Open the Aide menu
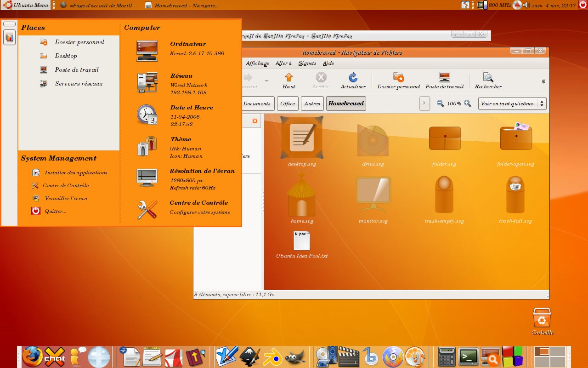The image size is (588, 368). tap(328, 63)
